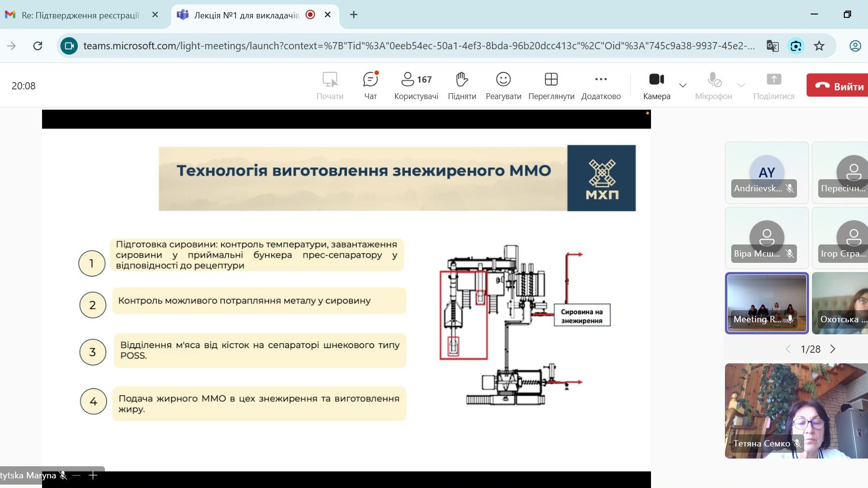The image size is (868, 488).
Task: Expand the camera options dropdown arrow
Action: coord(683,86)
